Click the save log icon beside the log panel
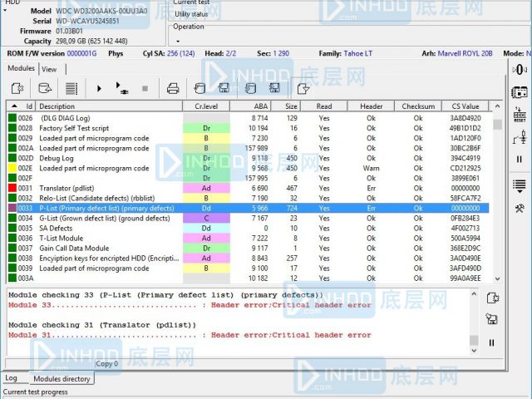 [x=491, y=318]
